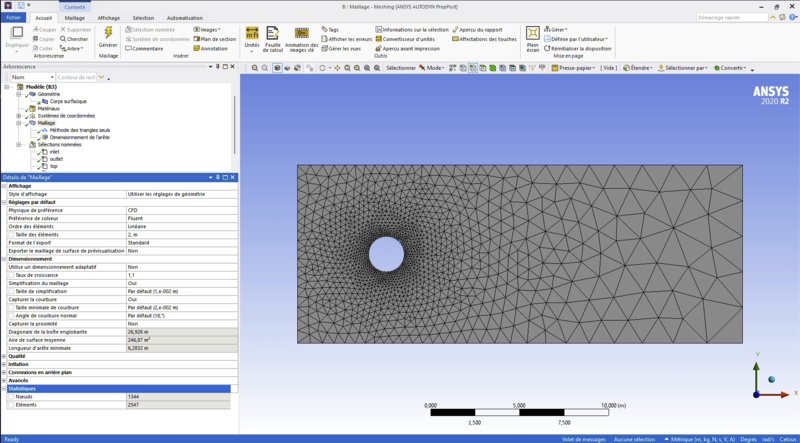Toggle the Eléments statistics checkbox
This screenshot has width=800, height=443.
click(x=11, y=405)
